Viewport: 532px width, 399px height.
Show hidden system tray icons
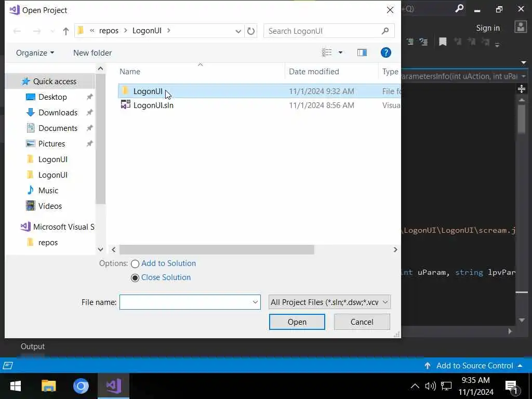(x=415, y=386)
